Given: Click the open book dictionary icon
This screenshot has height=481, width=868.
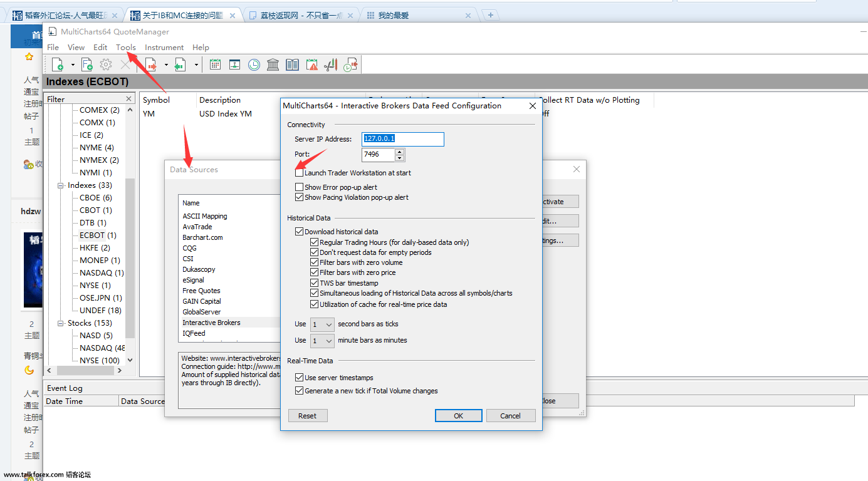Looking at the screenshot, I should [292, 64].
